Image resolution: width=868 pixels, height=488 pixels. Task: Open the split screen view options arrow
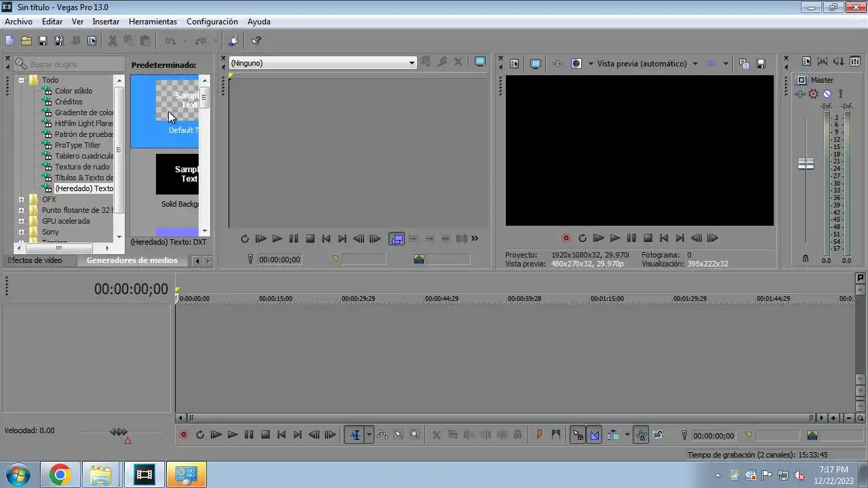pos(591,64)
